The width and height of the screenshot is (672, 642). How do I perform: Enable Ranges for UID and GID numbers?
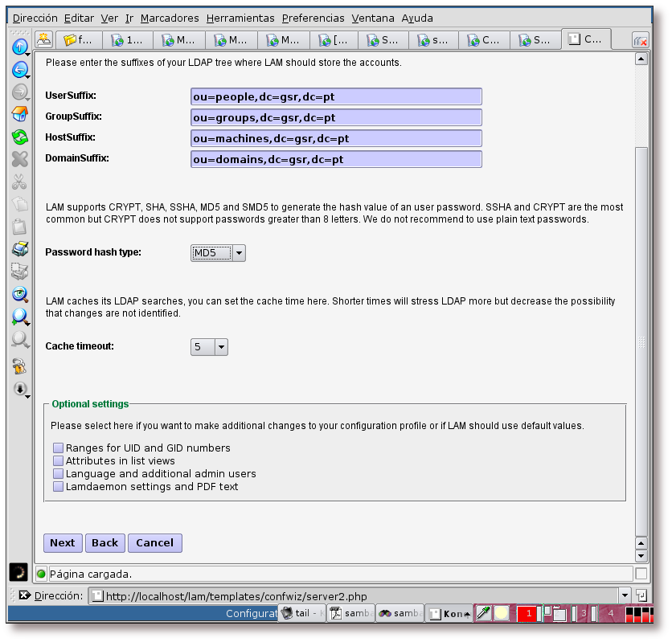click(58, 448)
